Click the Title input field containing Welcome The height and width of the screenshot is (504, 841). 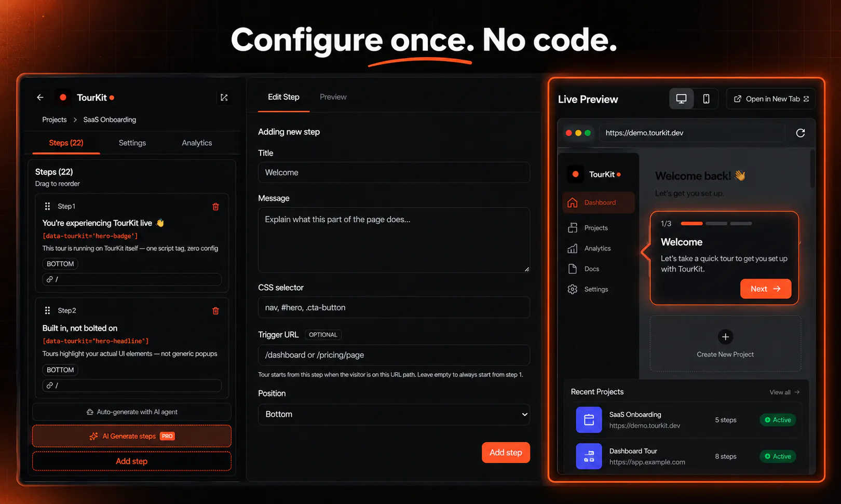click(x=394, y=172)
